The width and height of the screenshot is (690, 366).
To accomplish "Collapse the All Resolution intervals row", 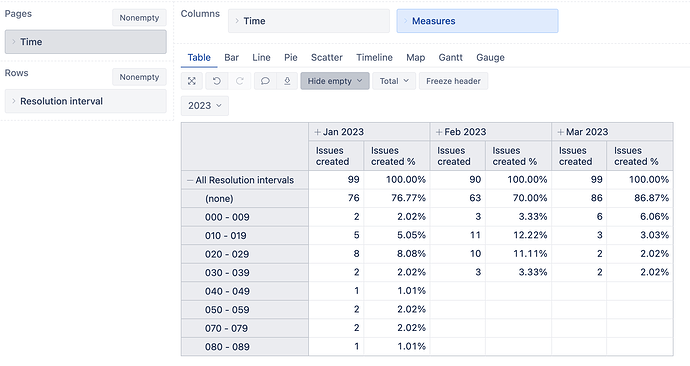I will [190, 180].
